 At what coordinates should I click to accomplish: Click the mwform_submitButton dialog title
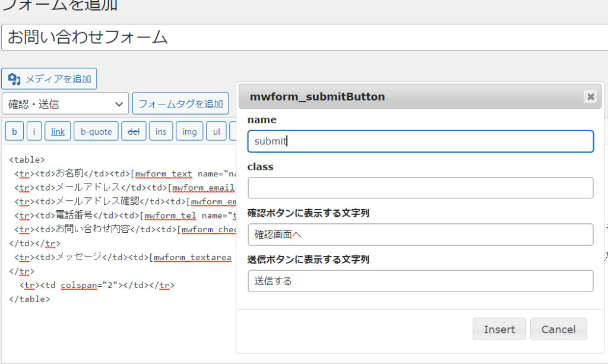coord(317,97)
